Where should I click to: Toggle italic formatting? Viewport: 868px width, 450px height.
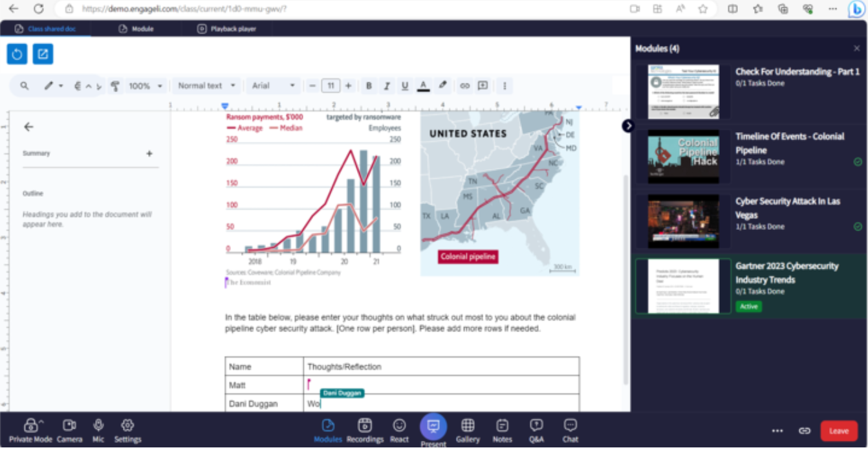[387, 85]
